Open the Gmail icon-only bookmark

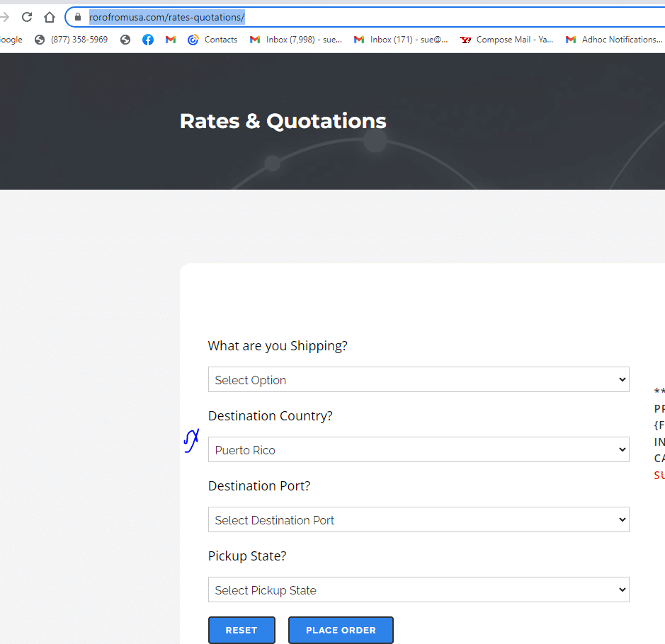171,40
